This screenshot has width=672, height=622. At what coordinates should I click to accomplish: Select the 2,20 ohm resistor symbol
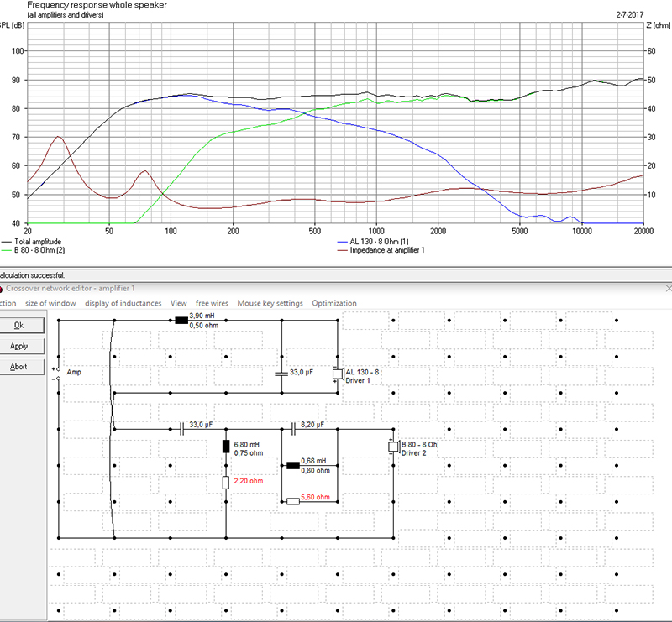pos(226,483)
